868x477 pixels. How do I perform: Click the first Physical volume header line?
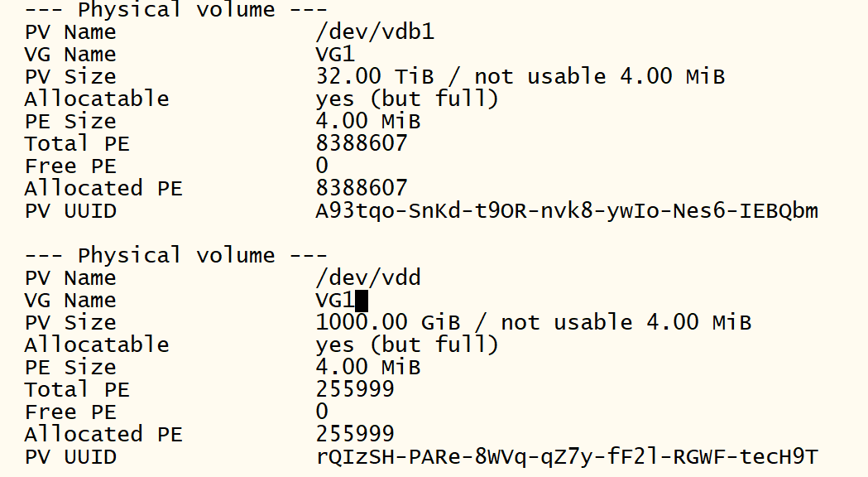point(176,10)
